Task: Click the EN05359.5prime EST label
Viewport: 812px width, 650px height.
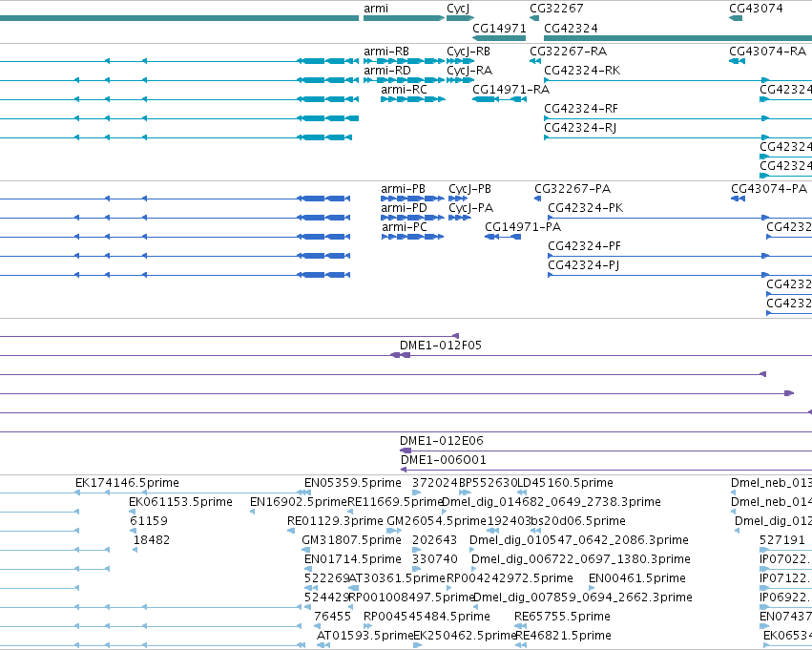Action: pos(353,483)
